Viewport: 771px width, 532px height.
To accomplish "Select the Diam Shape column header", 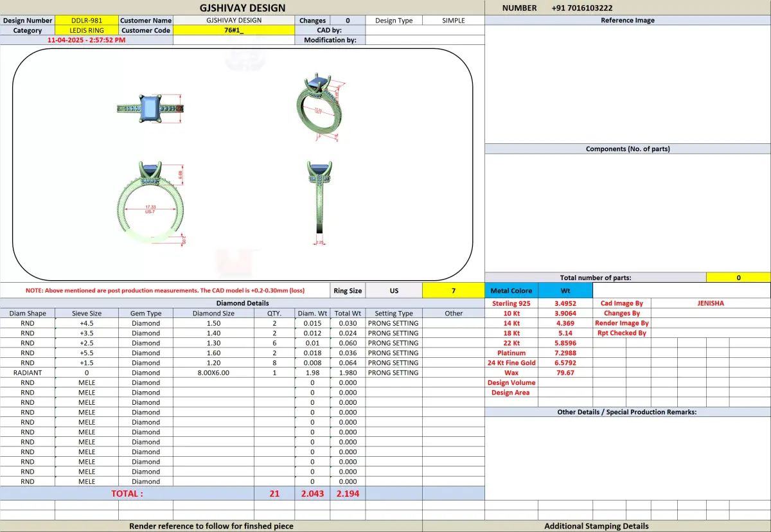I will coord(28,314).
